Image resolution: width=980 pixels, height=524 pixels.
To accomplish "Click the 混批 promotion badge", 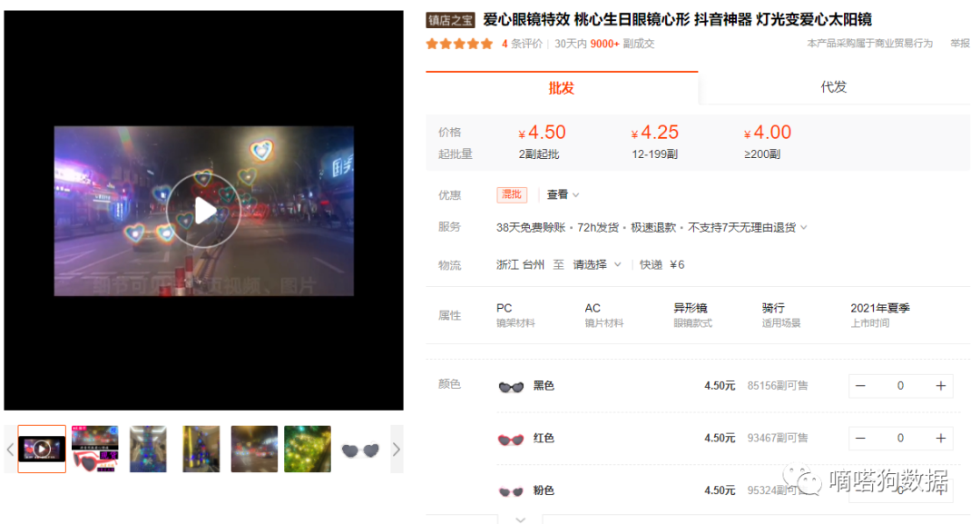I will click(513, 194).
